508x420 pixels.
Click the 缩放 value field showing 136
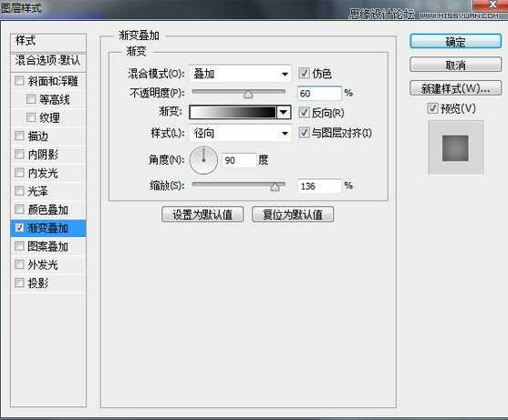pos(319,186)
